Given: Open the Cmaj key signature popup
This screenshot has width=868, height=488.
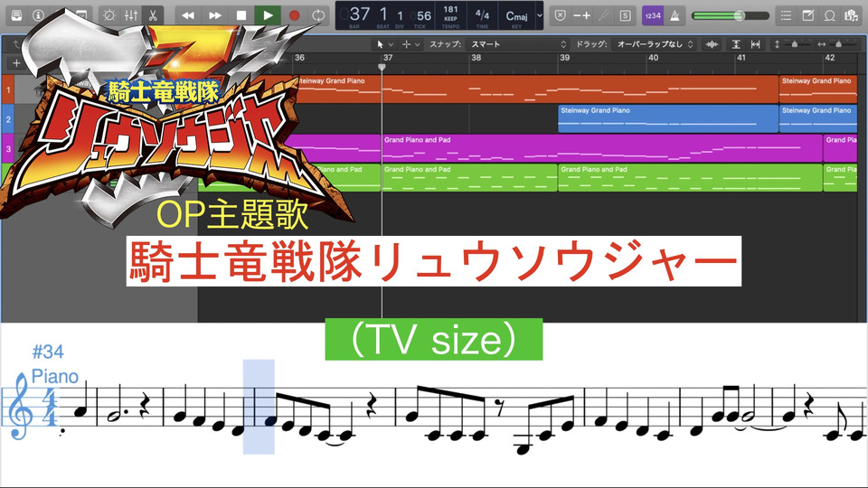Looking at the screenshot, I should (516, 16).
